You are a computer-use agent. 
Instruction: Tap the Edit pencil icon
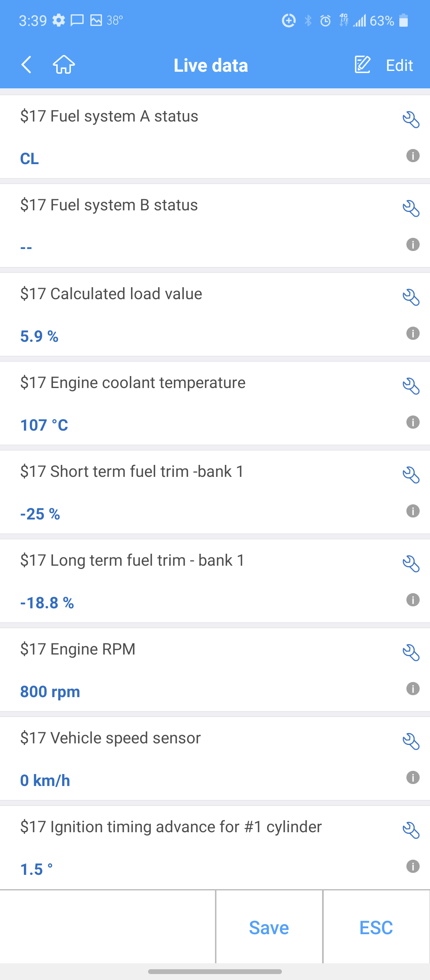pyautogui.click(x=362, y=65)
